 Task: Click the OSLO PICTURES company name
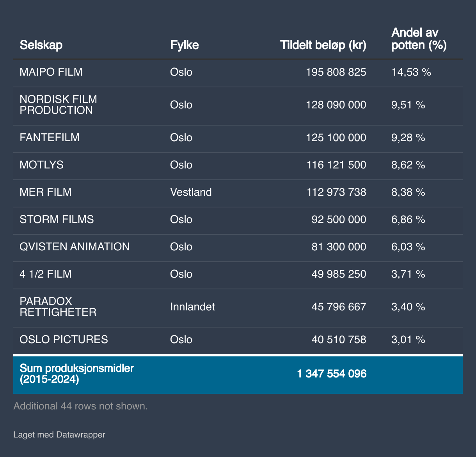[x=64, y=340]
